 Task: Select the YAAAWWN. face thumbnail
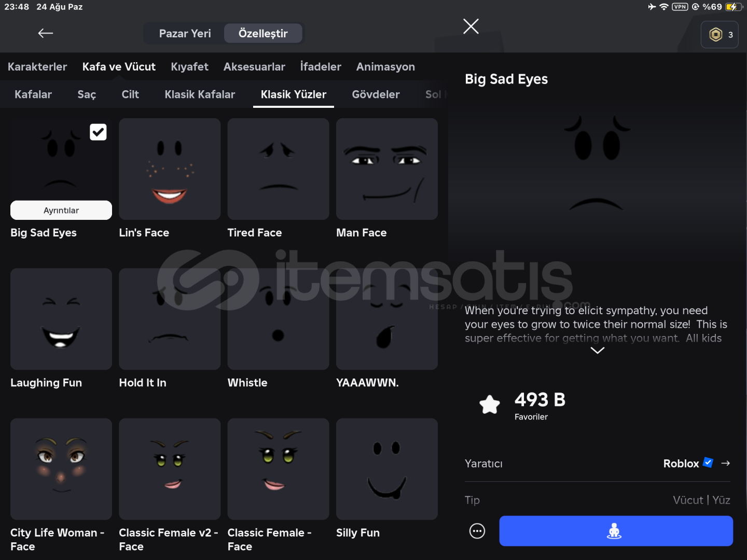point(387,319)
